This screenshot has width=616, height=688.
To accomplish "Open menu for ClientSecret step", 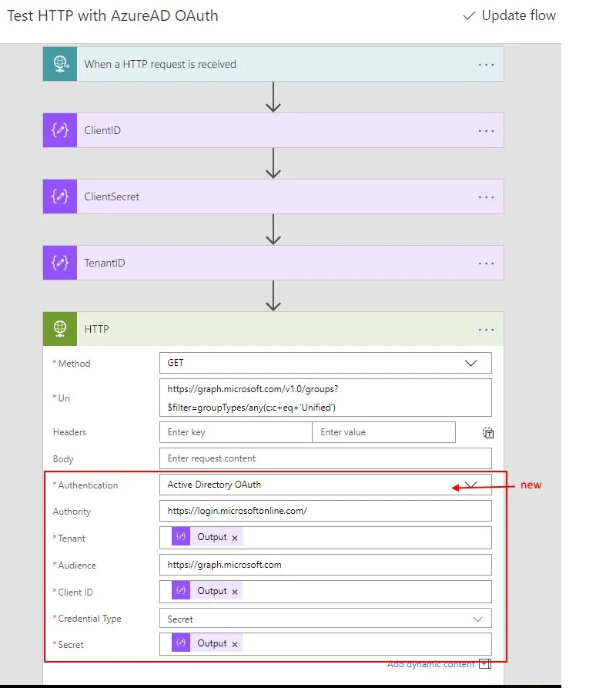I will click(486, 197).
